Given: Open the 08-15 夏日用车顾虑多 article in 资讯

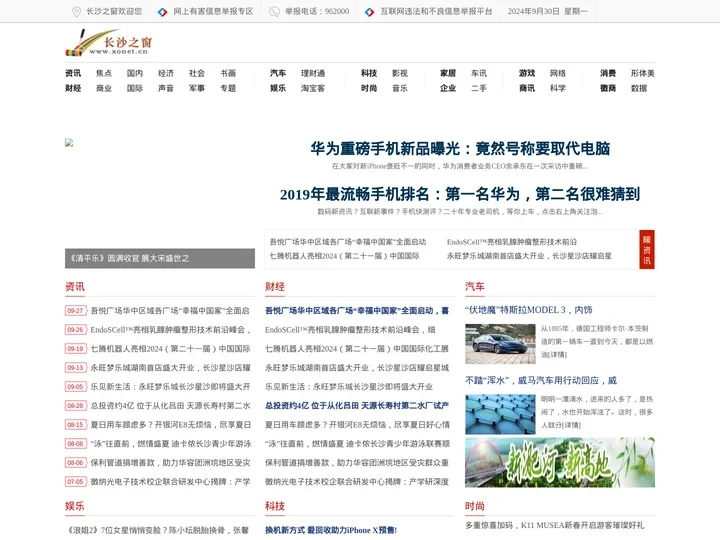Looking at the screenshot, I should [x=170, y=425].
